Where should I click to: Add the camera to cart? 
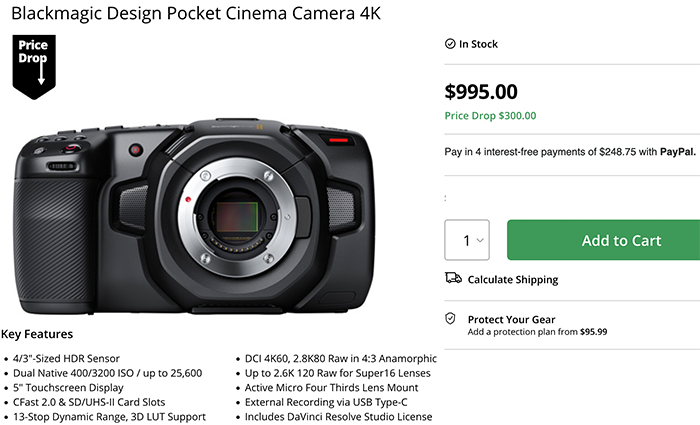[620, 240]
